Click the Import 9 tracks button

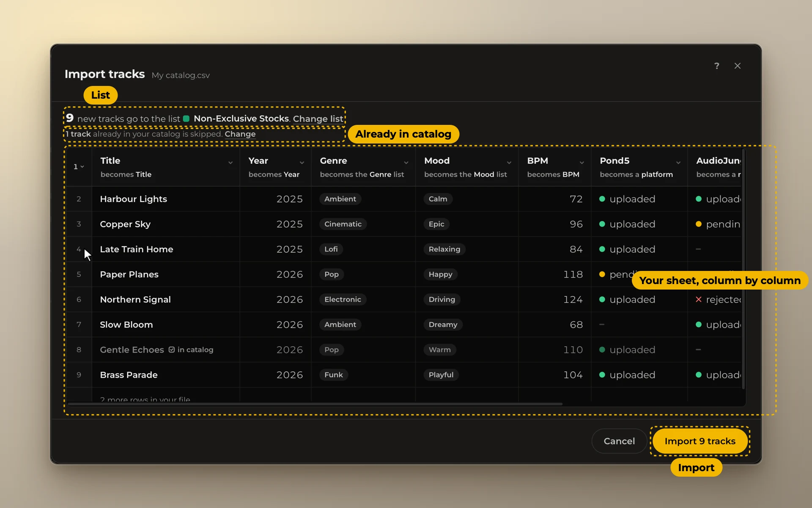[700, 441]
